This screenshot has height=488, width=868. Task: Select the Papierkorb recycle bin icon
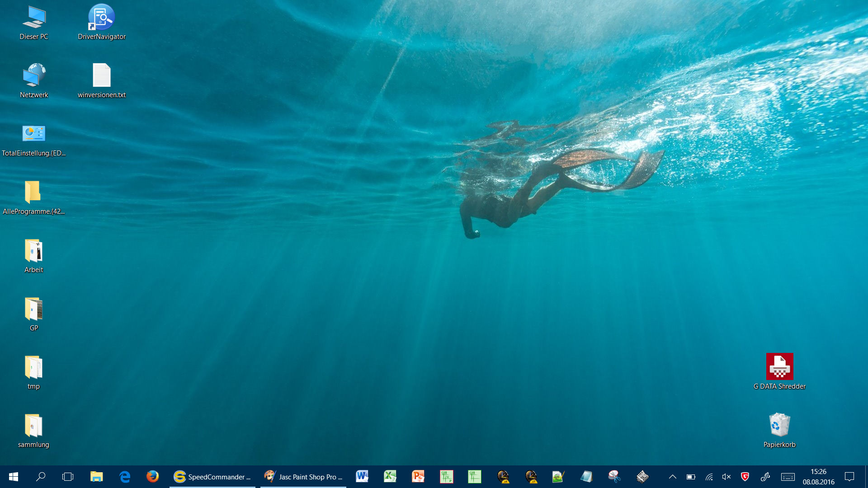pos(779,430)
